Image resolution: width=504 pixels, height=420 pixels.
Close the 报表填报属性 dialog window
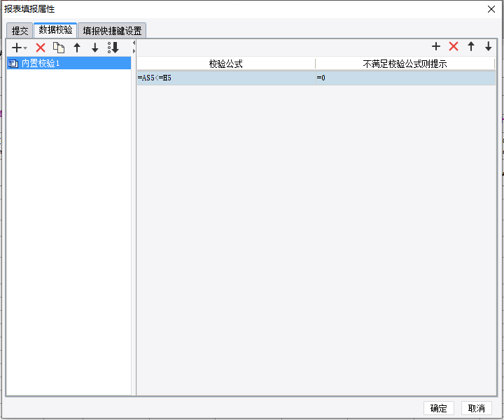[491, 9]
